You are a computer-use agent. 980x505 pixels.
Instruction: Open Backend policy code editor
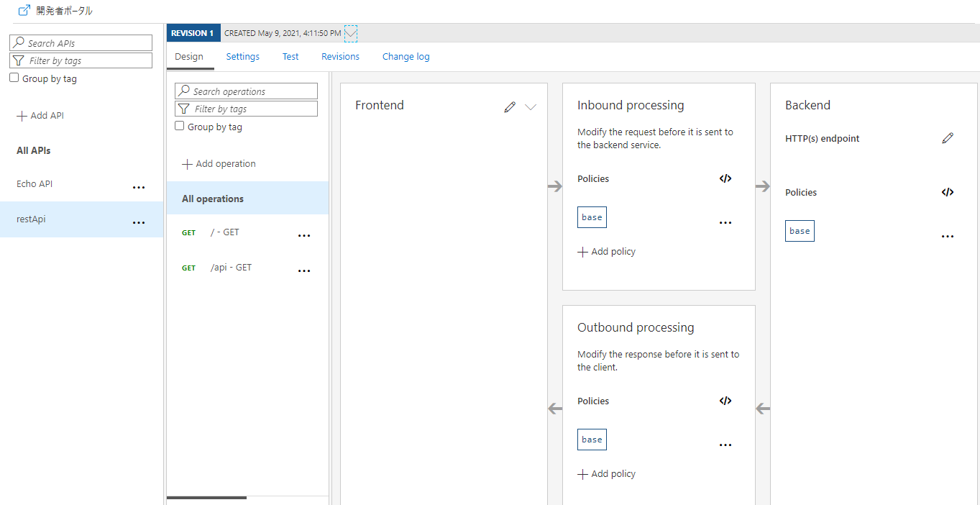coord(948,192)
